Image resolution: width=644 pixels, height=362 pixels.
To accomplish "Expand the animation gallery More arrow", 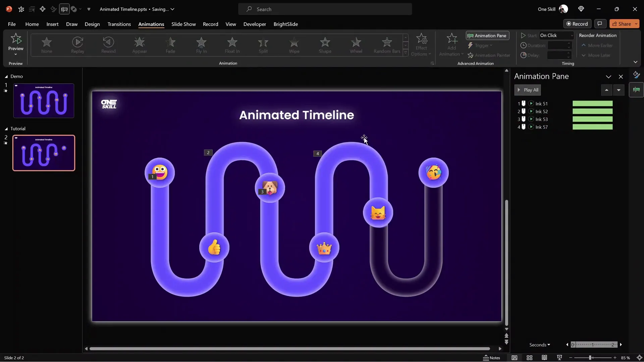I will pos(406,53).
